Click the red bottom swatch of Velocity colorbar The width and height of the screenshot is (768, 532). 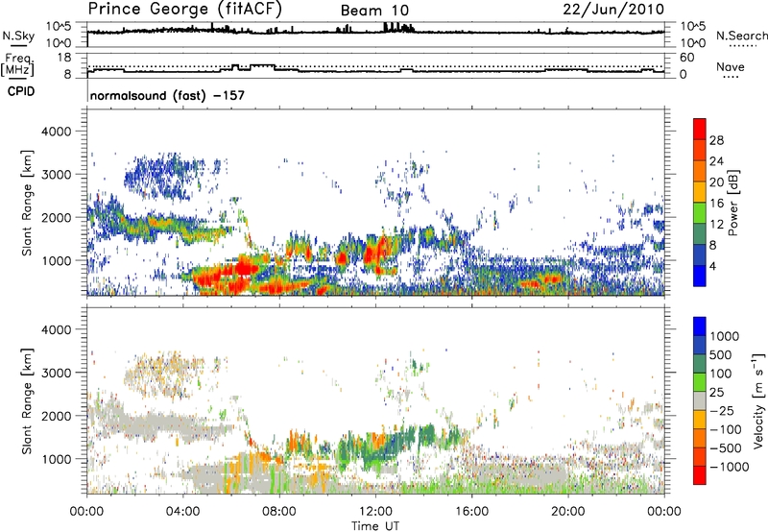(x=700, y=475)
